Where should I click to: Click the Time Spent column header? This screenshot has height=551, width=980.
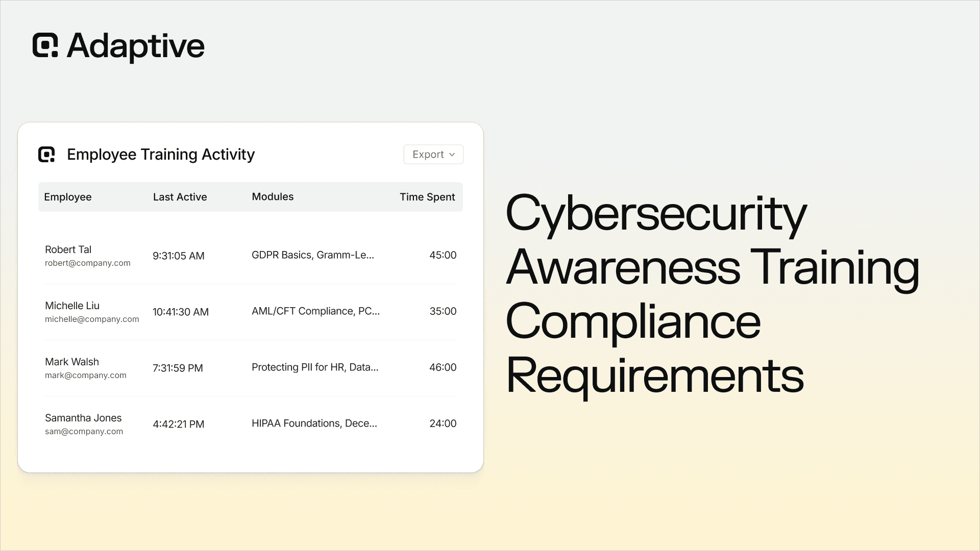[427, 197]
